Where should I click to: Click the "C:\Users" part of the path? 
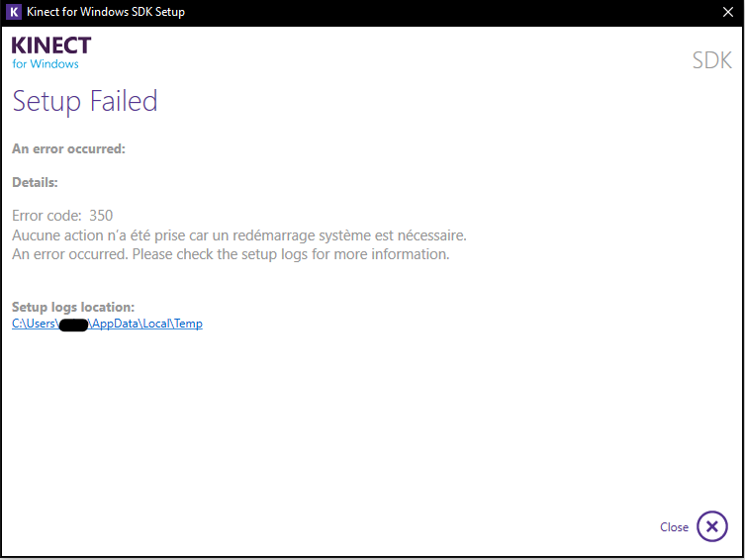(34, 324)
